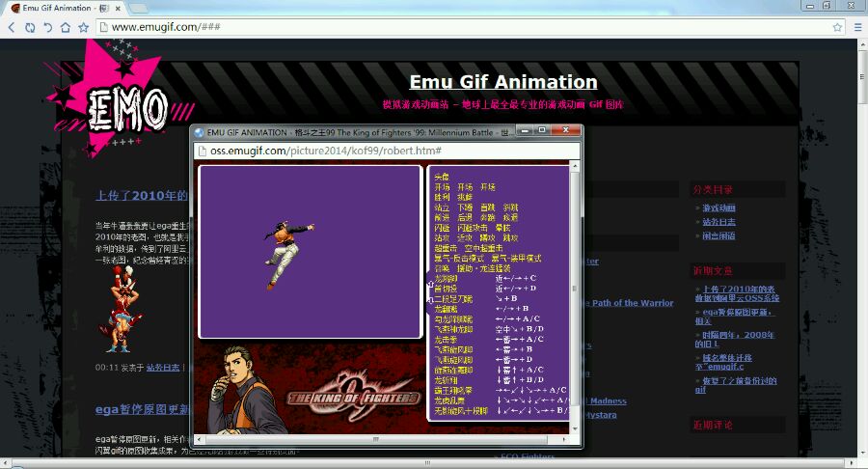Viewport: 868px width, 469px height.
Task: Open the post titled ega暂停原图更新
Action: tap(142, 409)
